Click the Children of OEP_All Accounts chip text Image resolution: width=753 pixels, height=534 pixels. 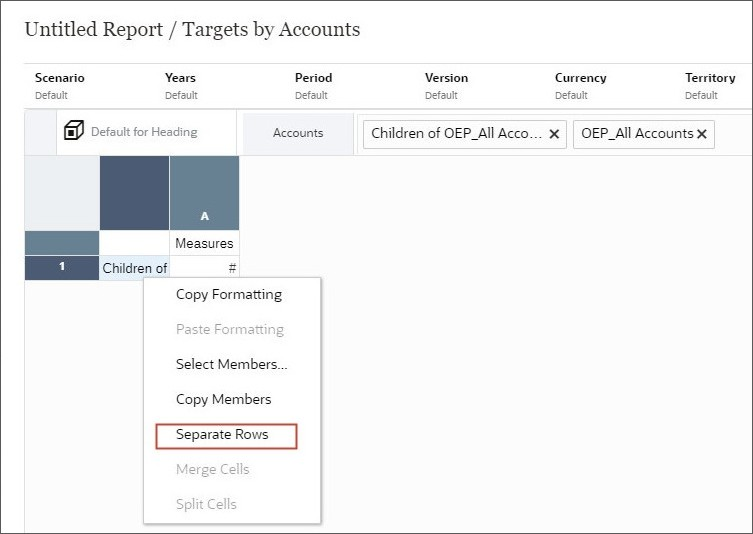point(456,134)
